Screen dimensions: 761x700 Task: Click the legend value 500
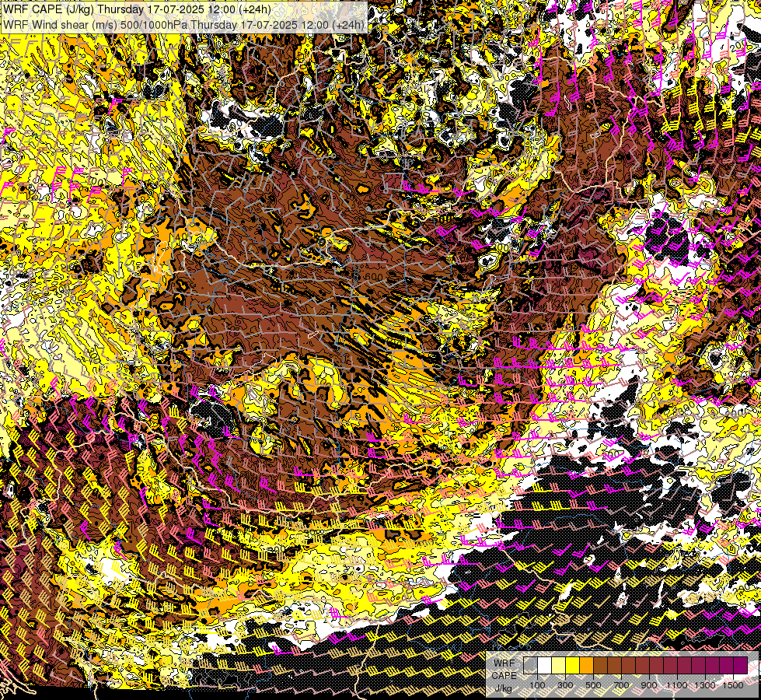593,685
